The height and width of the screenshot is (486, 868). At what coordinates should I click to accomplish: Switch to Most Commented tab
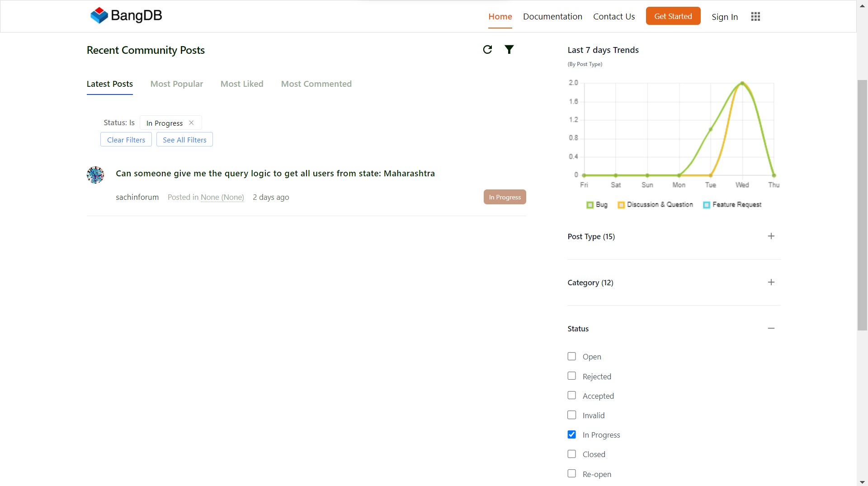coord(316,84)
